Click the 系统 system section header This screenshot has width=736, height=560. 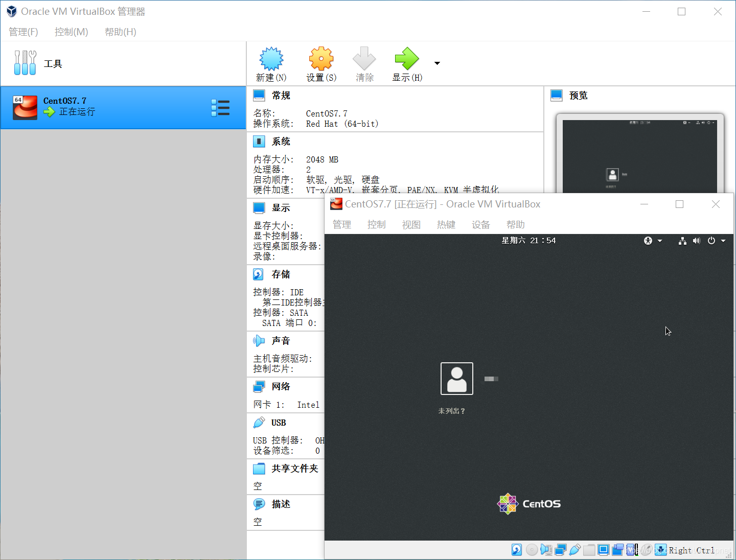281,142
